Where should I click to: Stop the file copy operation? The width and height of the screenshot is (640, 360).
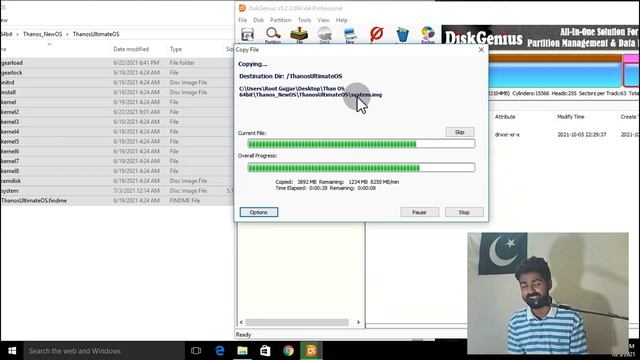464,212
